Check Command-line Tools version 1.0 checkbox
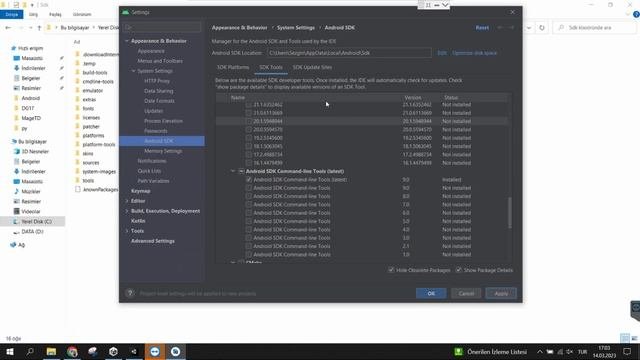Screen dimensions: 640x360 pos(249,255)
